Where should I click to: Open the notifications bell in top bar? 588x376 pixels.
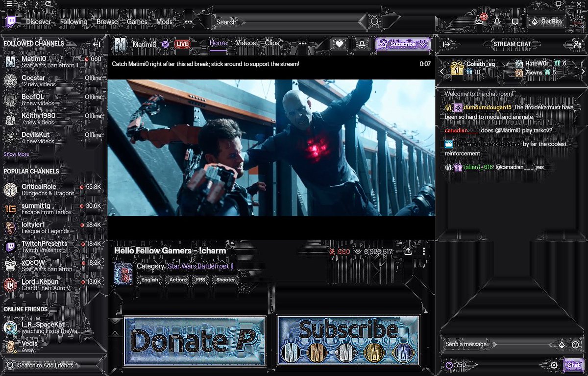point(497,22)
